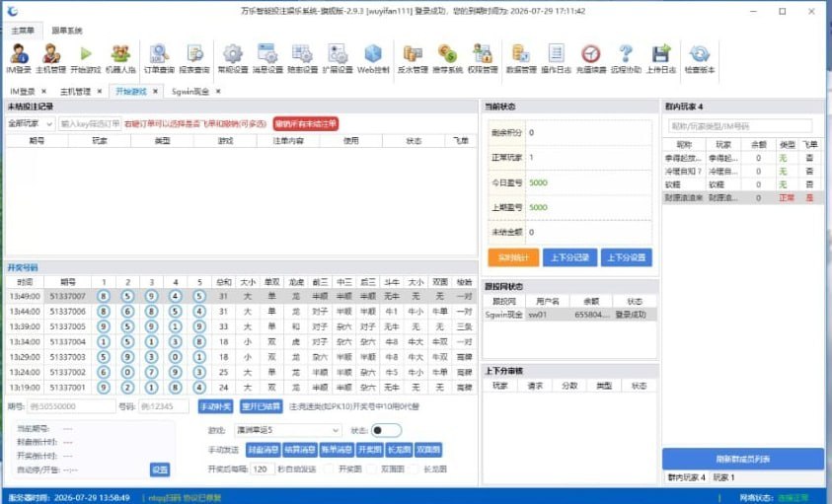Select the player row with red 正常 status
This screenshot has height=504, width=832.
743,197
